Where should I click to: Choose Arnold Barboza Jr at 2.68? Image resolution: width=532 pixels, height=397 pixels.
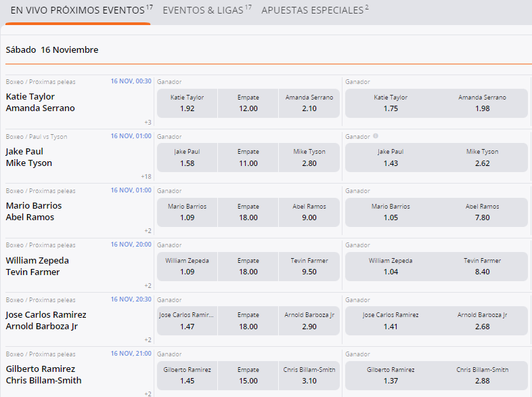pos(482,320)
